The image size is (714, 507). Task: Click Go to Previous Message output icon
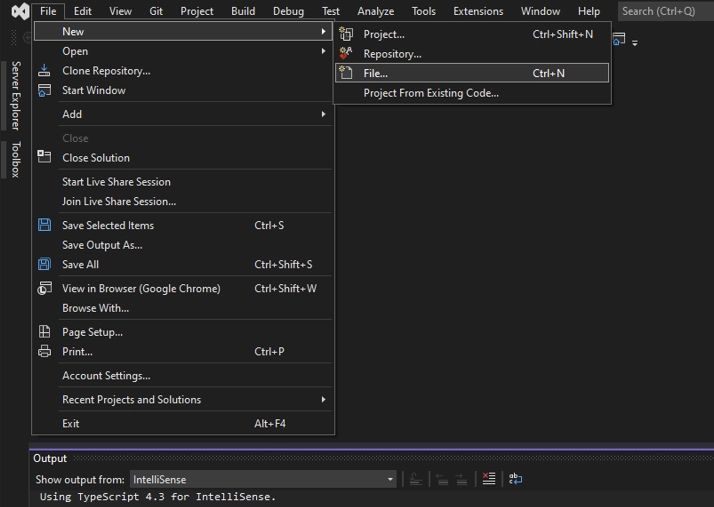442,479
